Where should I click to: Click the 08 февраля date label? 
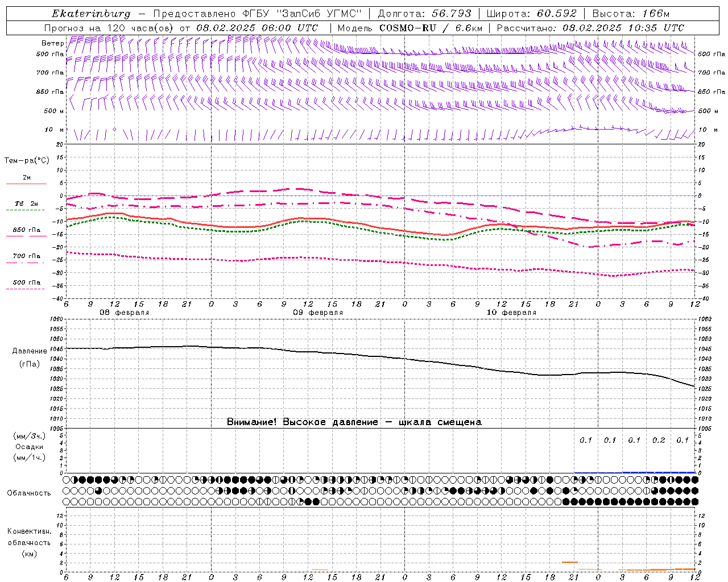point(125,313)
